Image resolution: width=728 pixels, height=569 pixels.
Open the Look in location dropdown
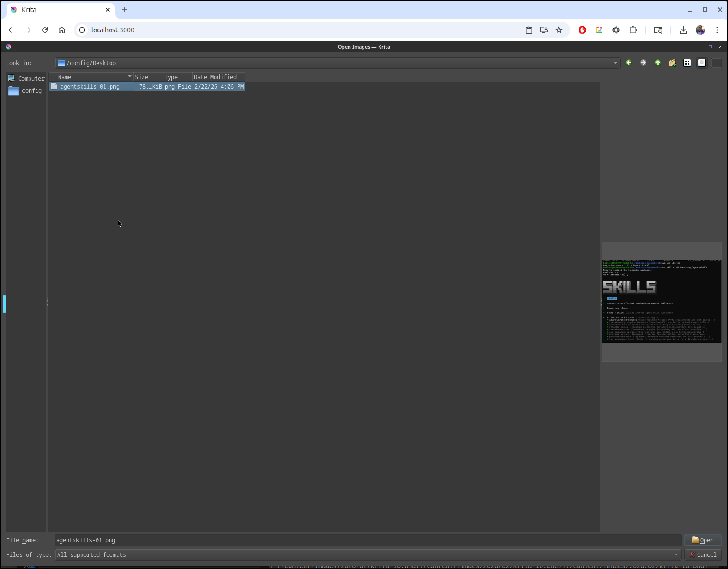(x=615, y=62)
